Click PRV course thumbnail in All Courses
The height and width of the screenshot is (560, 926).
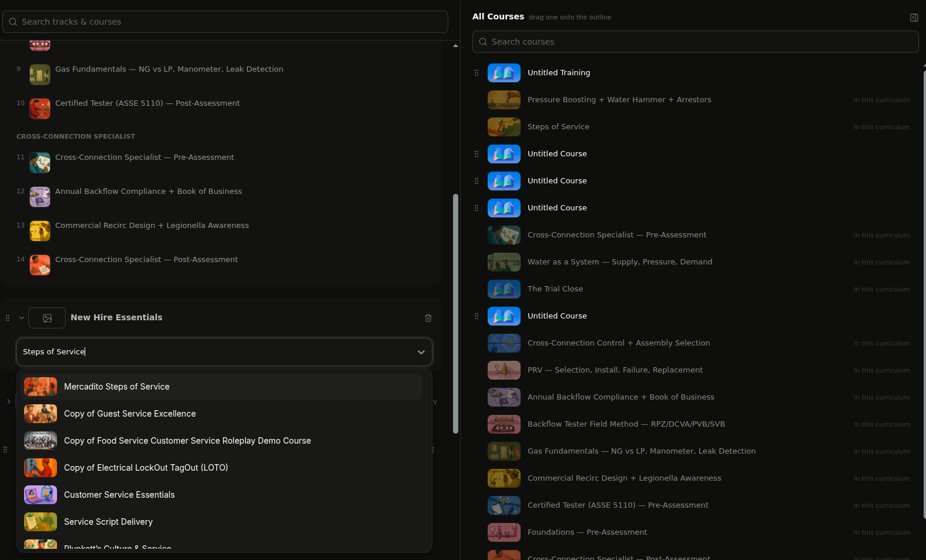(504, 370)
